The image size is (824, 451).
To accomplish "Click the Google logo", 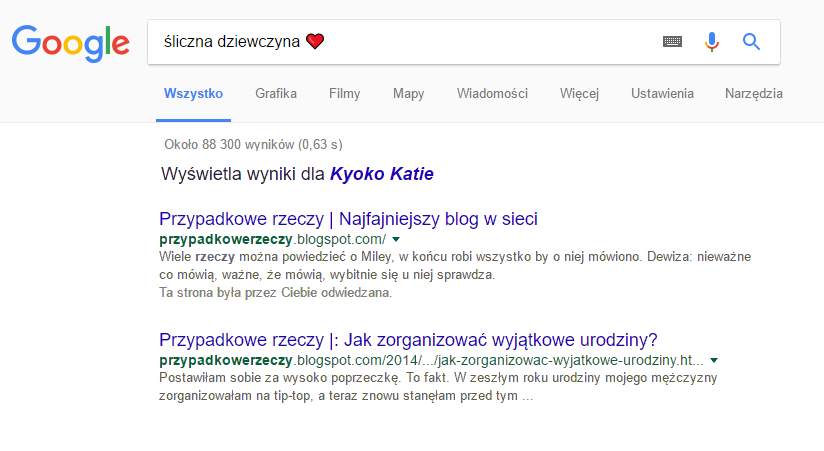I will pos(71,43).
